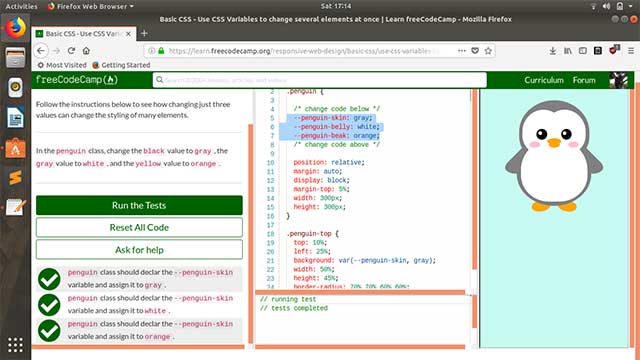Reload the current page
640x360 pixels.
(71, 51)
